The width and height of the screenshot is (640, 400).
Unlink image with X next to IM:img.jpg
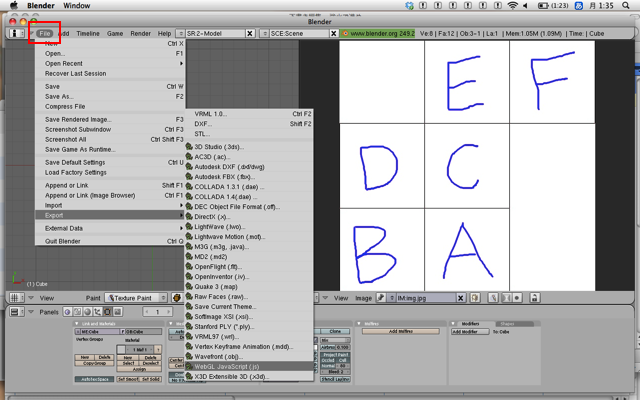click(460, 298)
